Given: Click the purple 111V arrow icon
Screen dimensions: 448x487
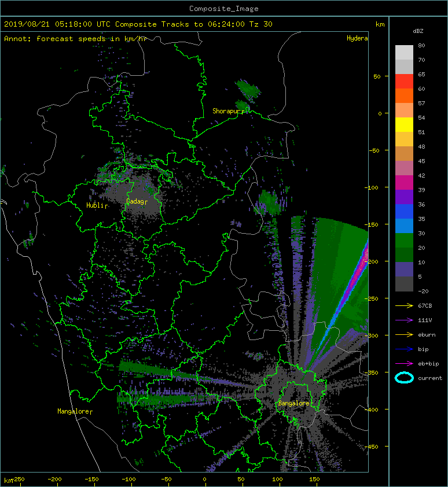Looking at the screenshot, I should (404, 320).
